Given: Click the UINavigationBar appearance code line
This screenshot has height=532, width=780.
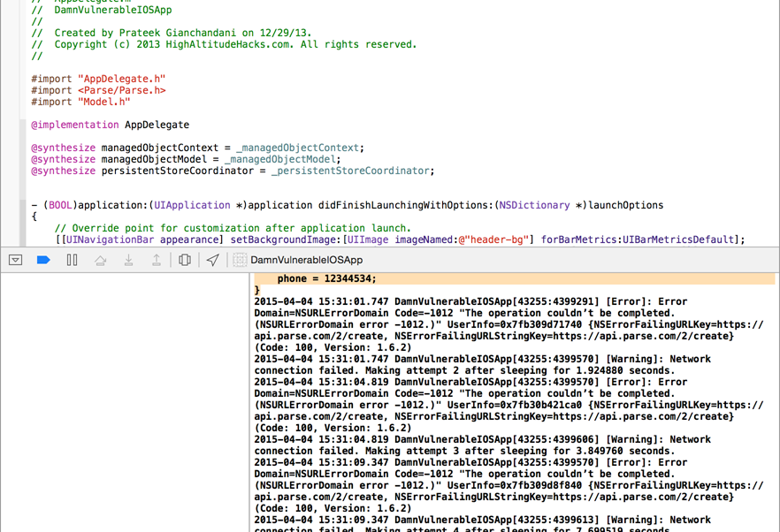Looking at the screenshot, I should [x=400, y=239].
